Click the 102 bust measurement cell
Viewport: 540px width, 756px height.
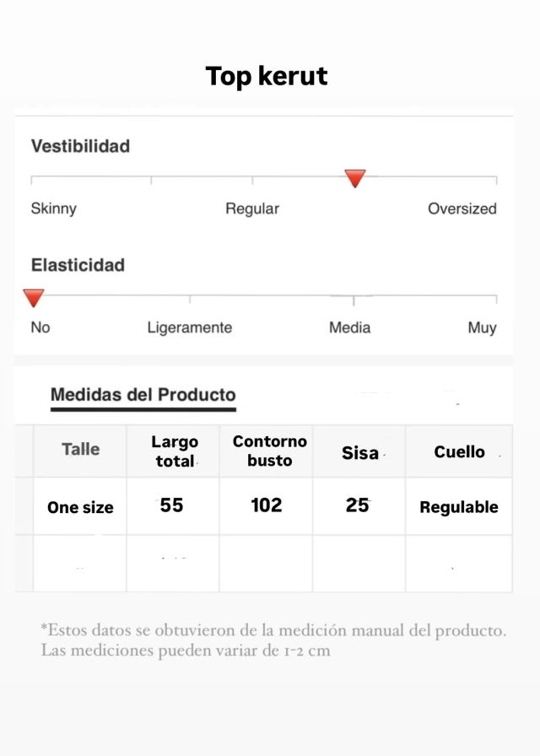pyautogui.click(x=266, y=505)
